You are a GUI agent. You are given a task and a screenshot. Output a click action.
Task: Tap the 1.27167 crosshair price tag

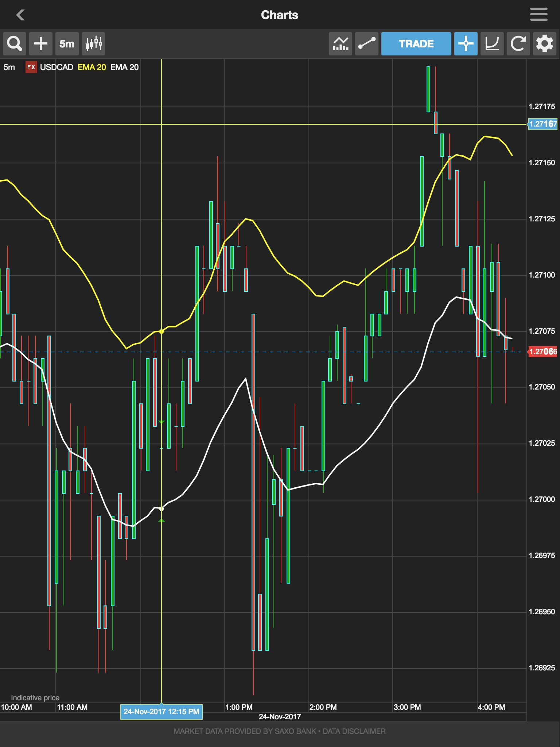coord(542,124)
